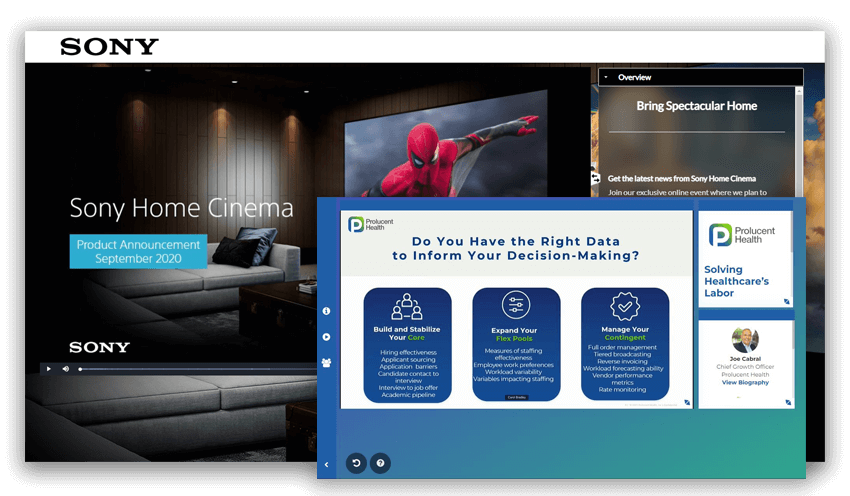Screen dimensions: 850x496
Task: Click the Sony video progress bar
Action: coord(198,369)
